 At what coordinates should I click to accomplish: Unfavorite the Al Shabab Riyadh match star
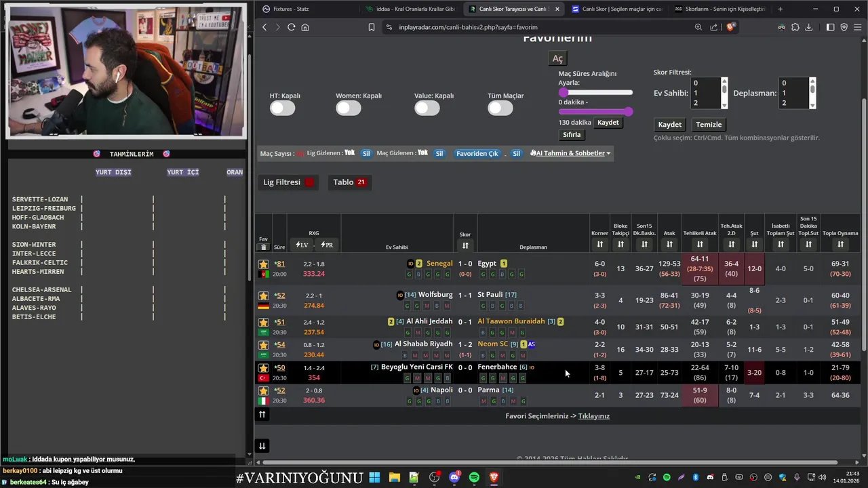coord(263,345)
